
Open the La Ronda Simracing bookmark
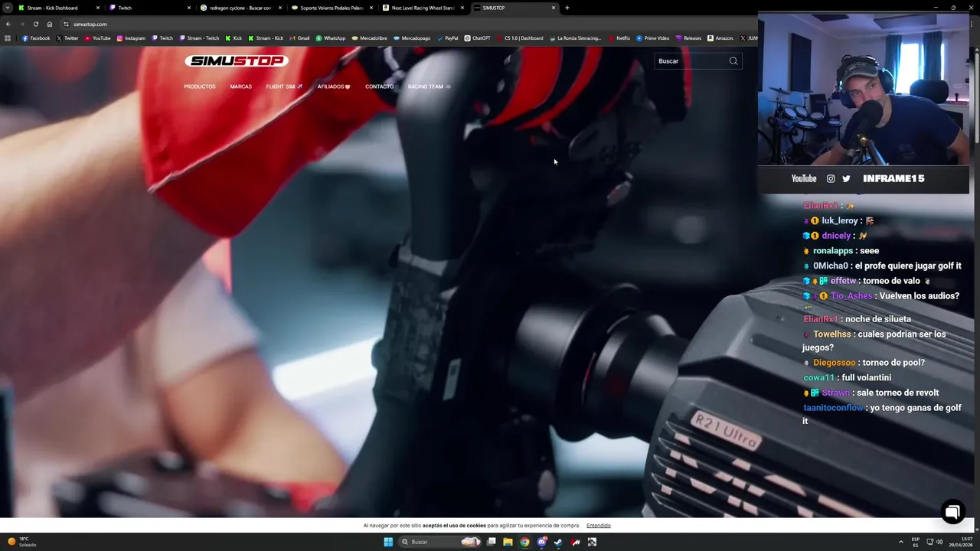coord(575,37)
